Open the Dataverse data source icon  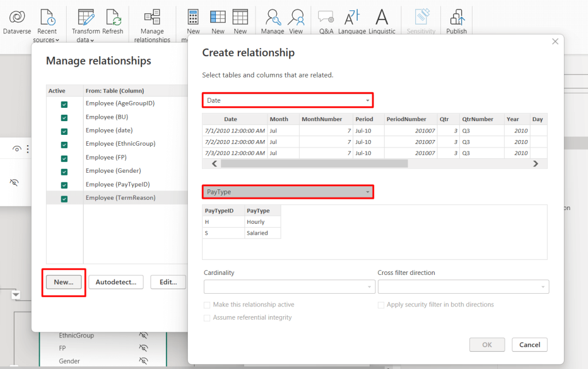pyautogui.click(x=17, y=17)
